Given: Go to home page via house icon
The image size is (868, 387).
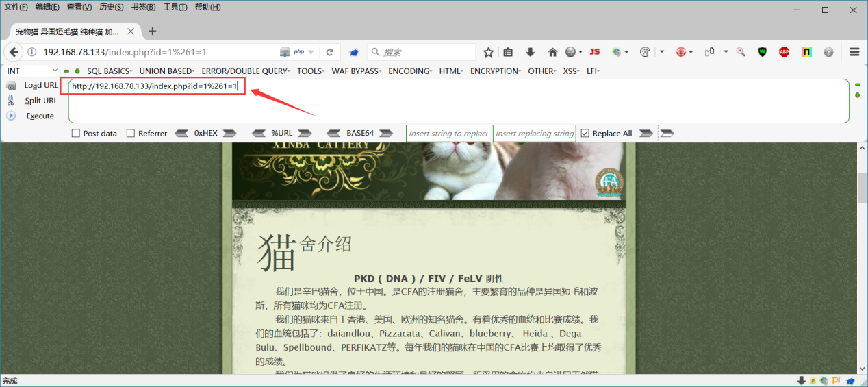Looking at the screenshot, I should coord(552,52).
